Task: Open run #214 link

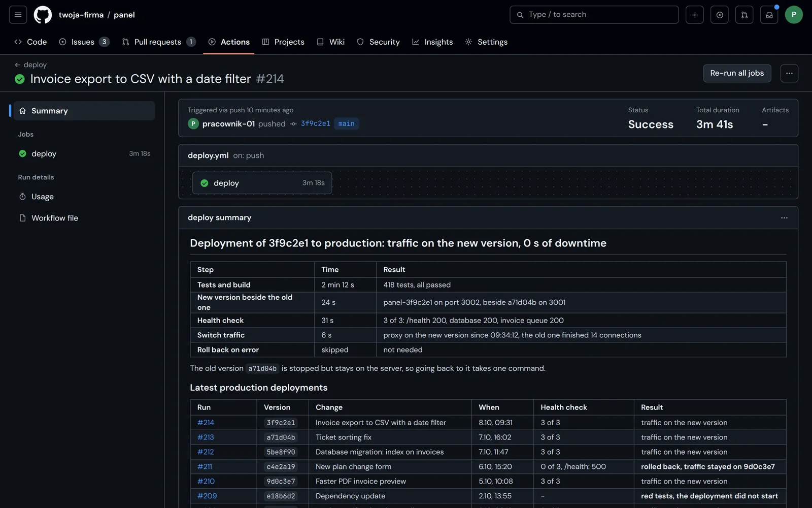Action: [x=206, y=423]
